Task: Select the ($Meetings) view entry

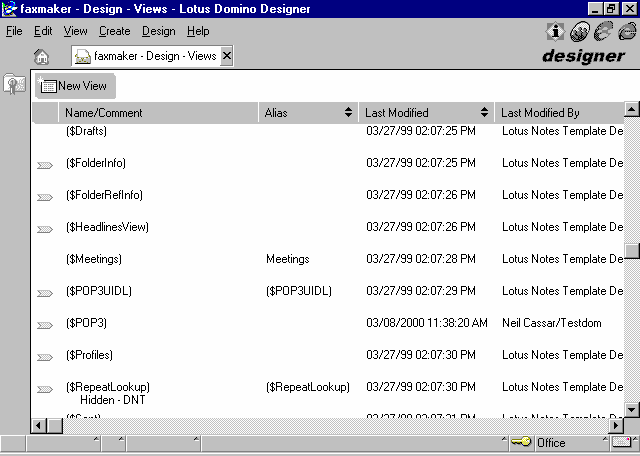Action: click(x=94, y=259)
